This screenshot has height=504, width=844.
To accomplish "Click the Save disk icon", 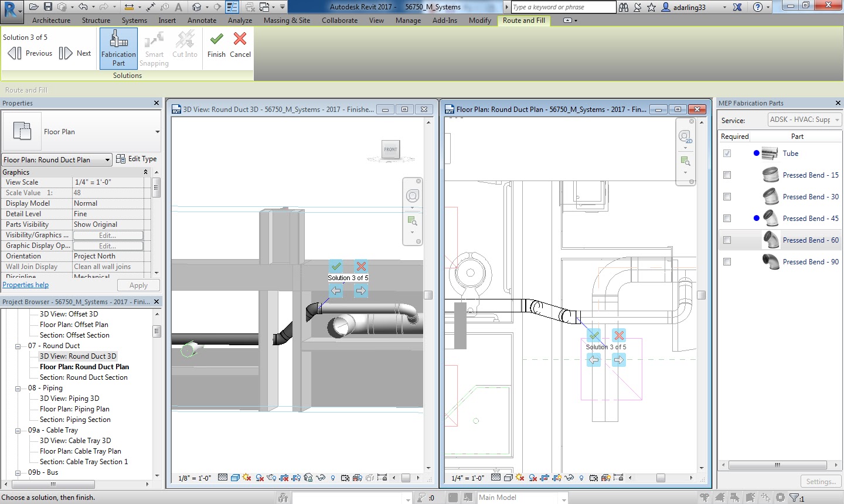I will (x=48, y=7).
